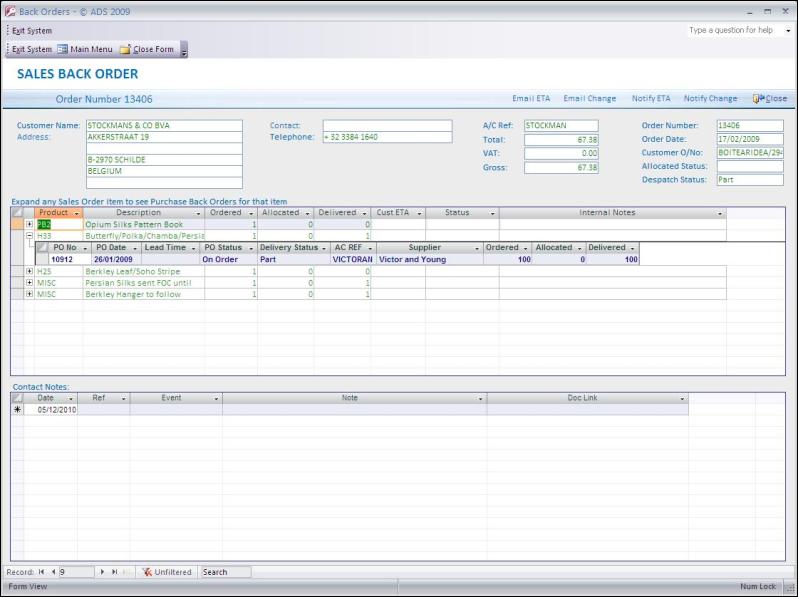The image size is (798, 597).
Task: Click the VICTORAN AC REF cell
Action: point(353,260)
